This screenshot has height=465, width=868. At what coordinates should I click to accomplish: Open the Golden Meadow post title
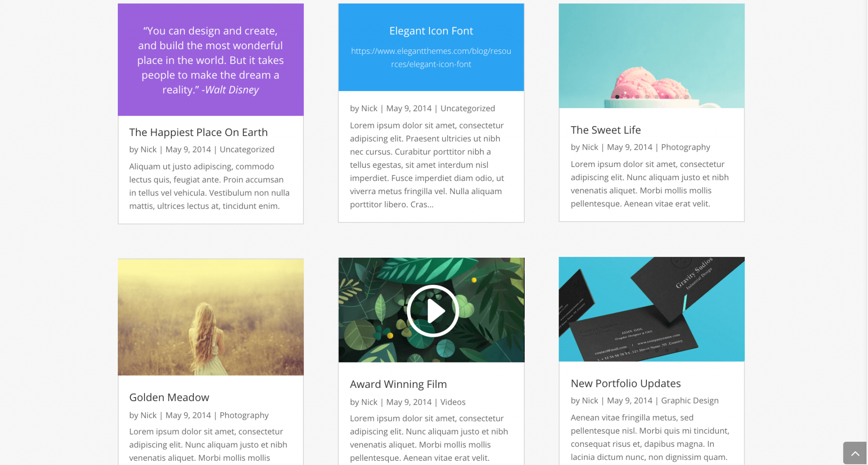[169, 397]
